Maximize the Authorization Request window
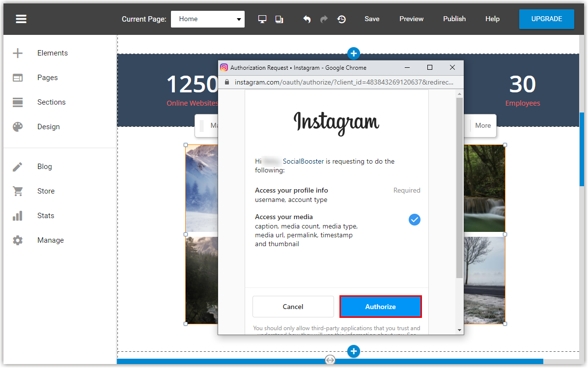 click(430, 67)
